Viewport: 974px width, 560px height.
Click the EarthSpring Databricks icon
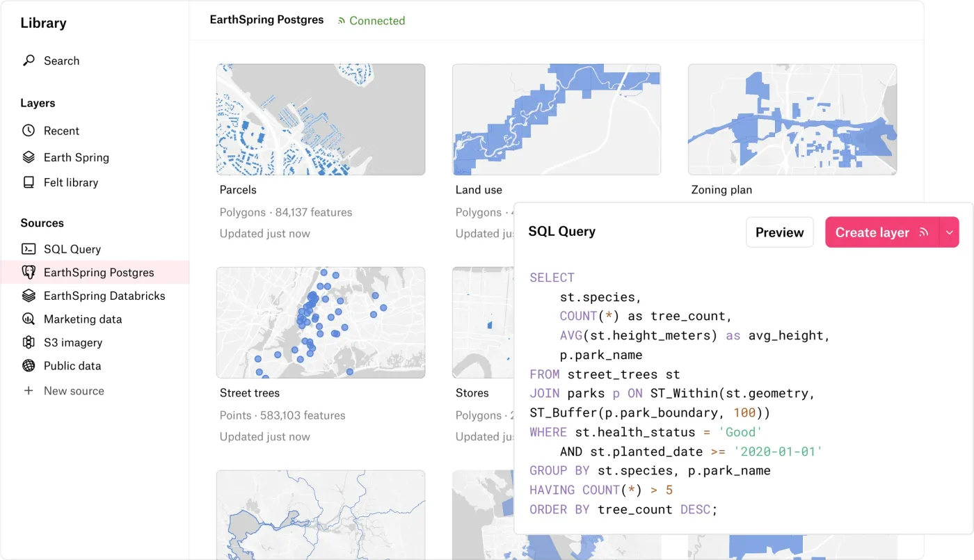pos(29,296)
